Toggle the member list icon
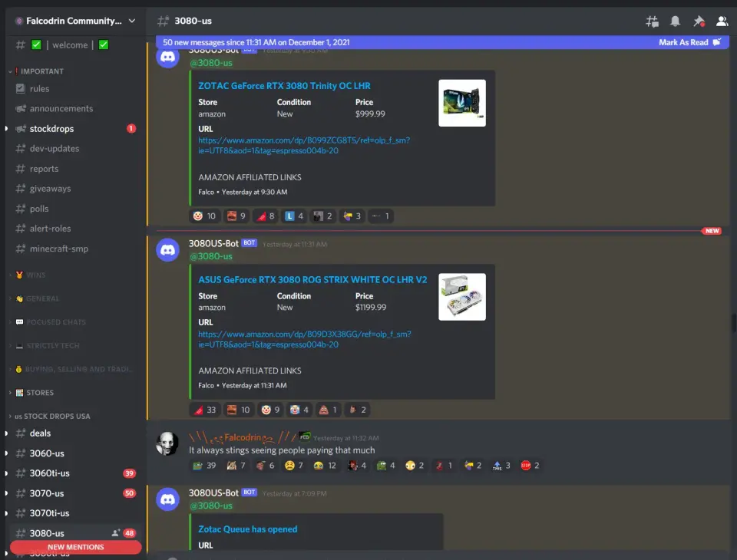 click(722, 21)
